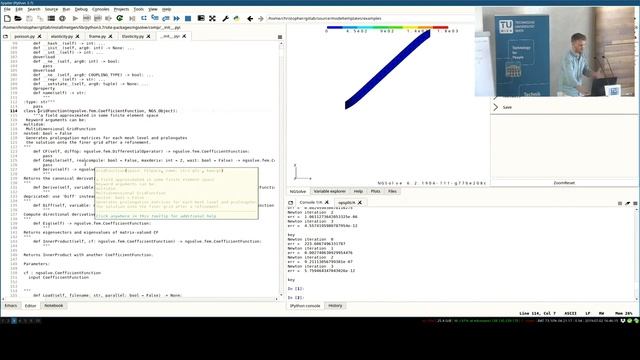Click the working directory path field
The height and width of the screenshot is (360, 640).
tap(371, 18)
